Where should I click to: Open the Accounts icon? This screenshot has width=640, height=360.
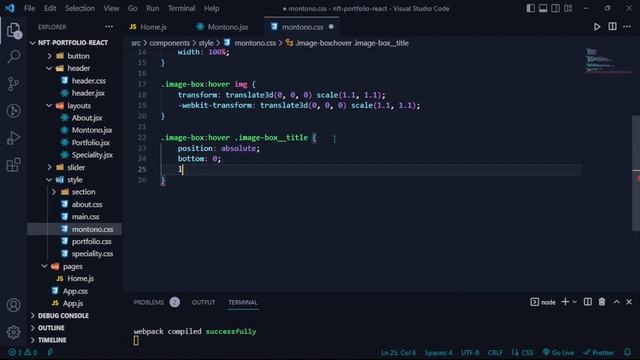point(13,305)
